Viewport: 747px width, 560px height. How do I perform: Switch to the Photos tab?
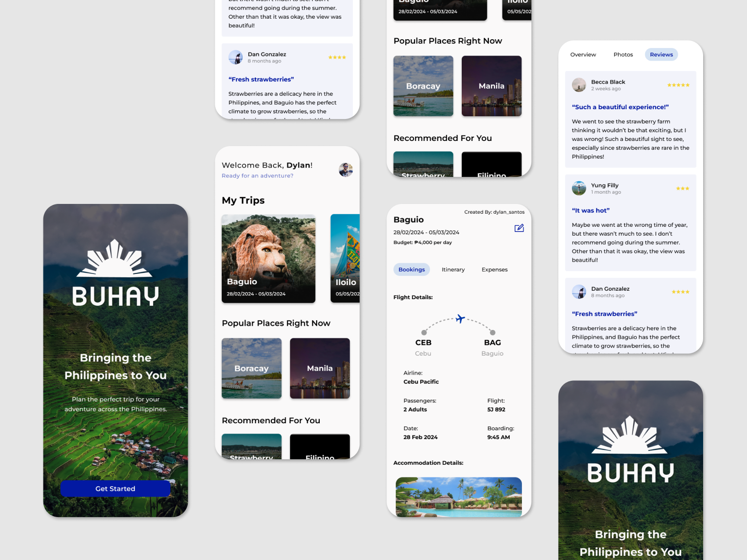coord(623,55)
